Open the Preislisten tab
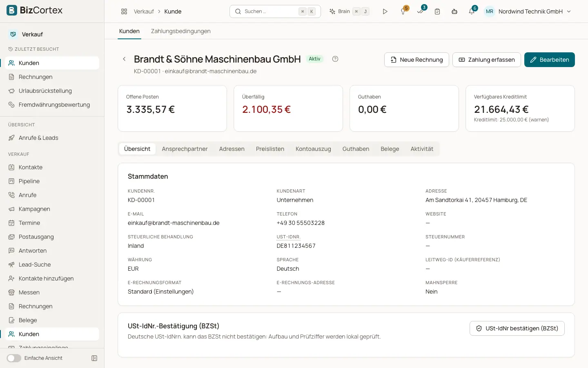Viewport: 588px width, 368px height. click(270, 149)
